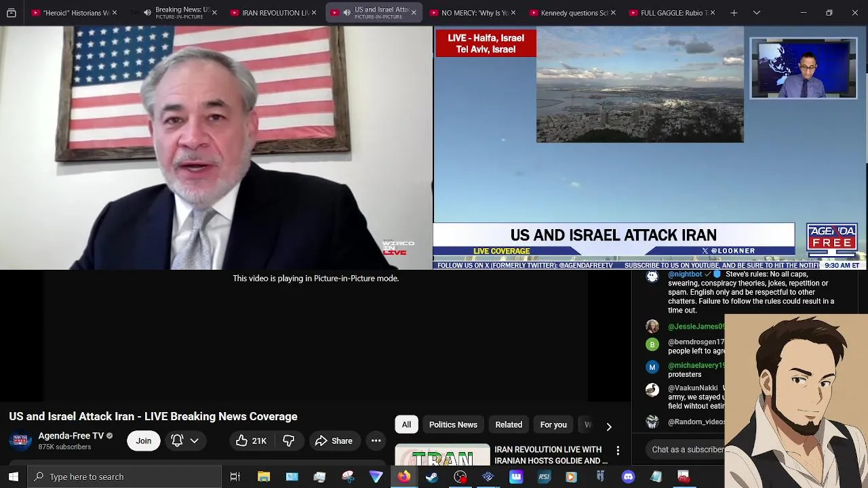868x488 pixels.
Task: Open Steam from the taskbar
Action: pos(431,476)
